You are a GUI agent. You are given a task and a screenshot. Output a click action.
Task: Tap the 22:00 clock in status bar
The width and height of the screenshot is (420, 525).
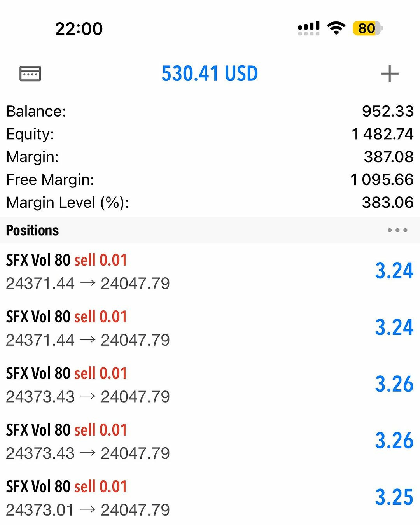point(79,29)
